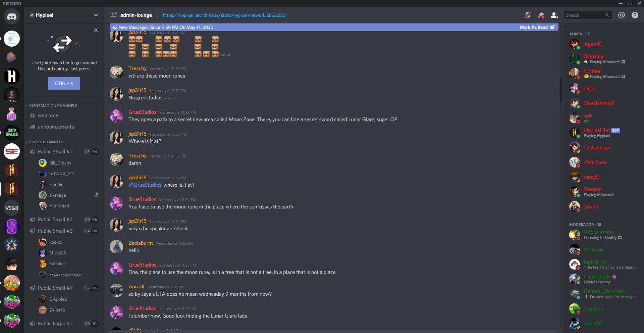
Task: Open the help question mark icon
Action: (635, 15)
